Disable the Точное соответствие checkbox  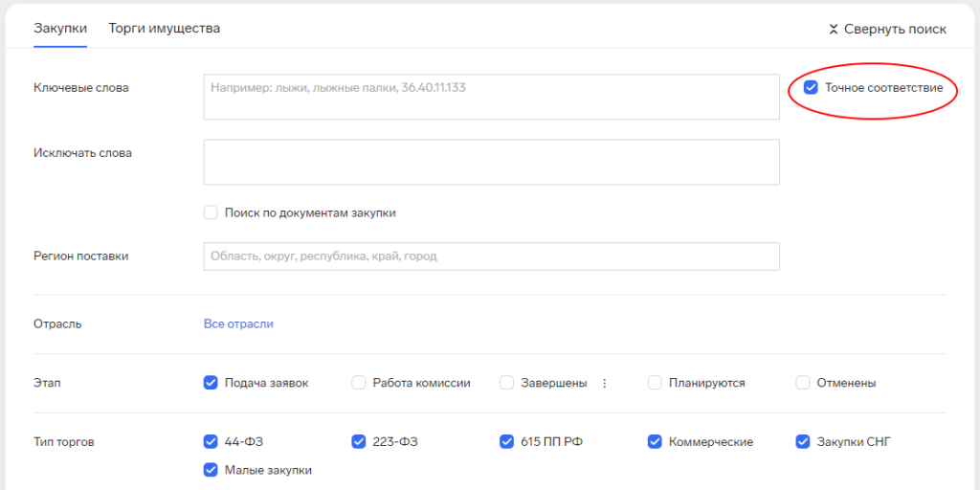(x=811, y=88)
